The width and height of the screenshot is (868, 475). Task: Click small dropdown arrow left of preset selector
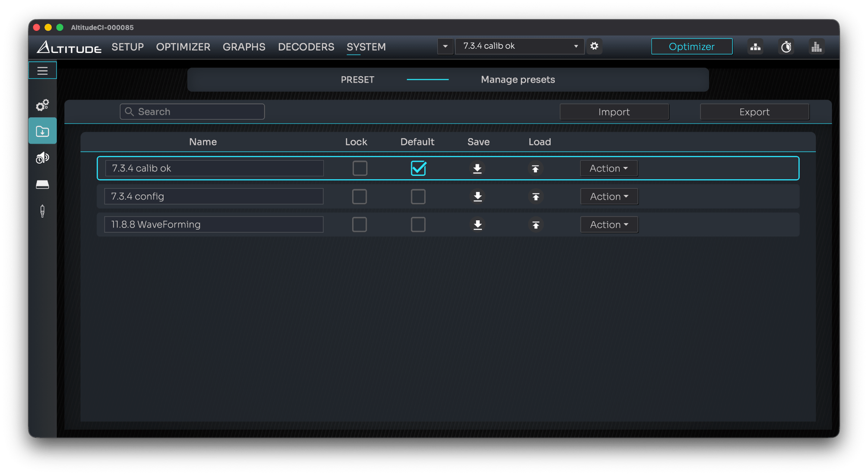tap(445, 46)
